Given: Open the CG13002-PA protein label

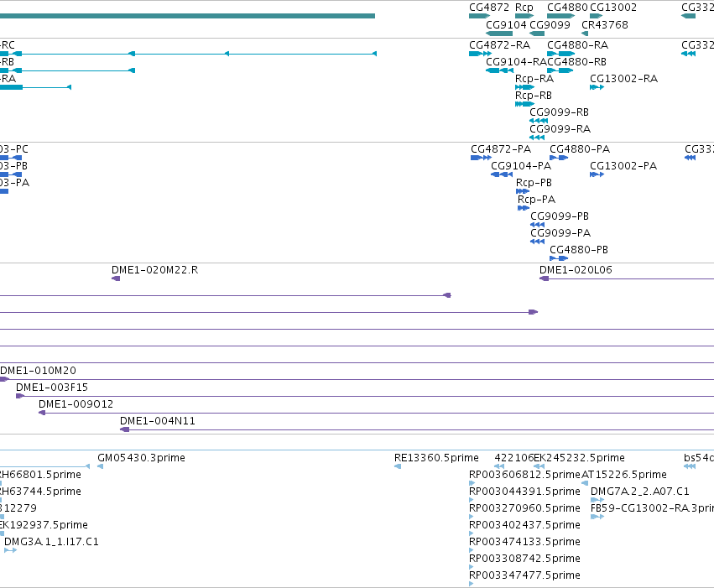Looking at the screenshot, I should pyautogui.click(x=623, y=165).
